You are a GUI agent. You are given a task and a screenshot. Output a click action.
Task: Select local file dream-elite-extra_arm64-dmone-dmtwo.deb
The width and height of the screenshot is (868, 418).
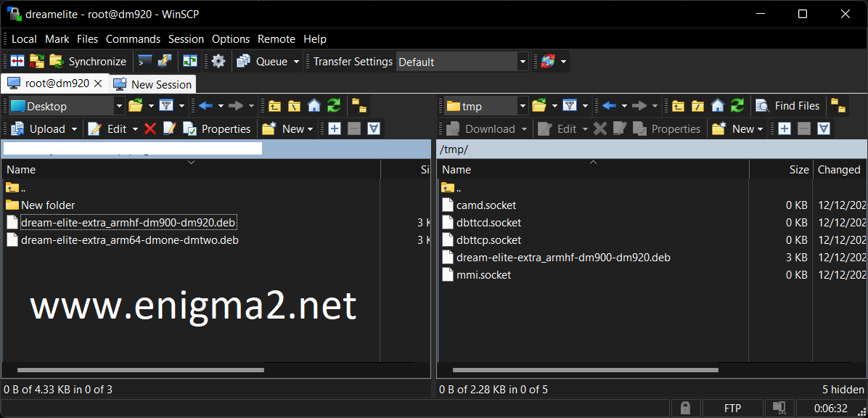(x=130, y=240)
